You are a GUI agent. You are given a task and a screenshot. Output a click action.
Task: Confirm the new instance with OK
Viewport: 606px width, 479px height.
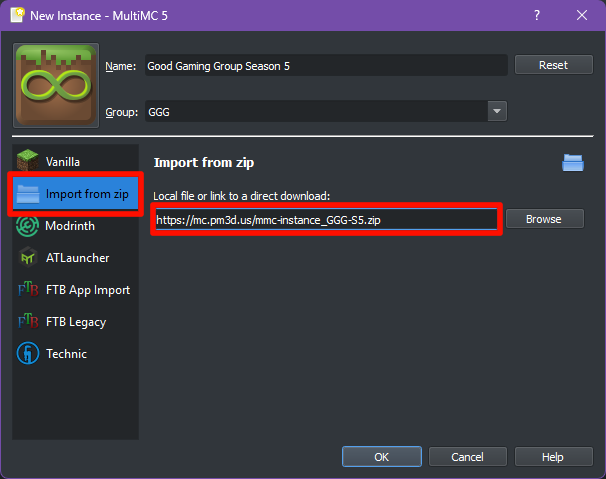(x=381, y=456)
